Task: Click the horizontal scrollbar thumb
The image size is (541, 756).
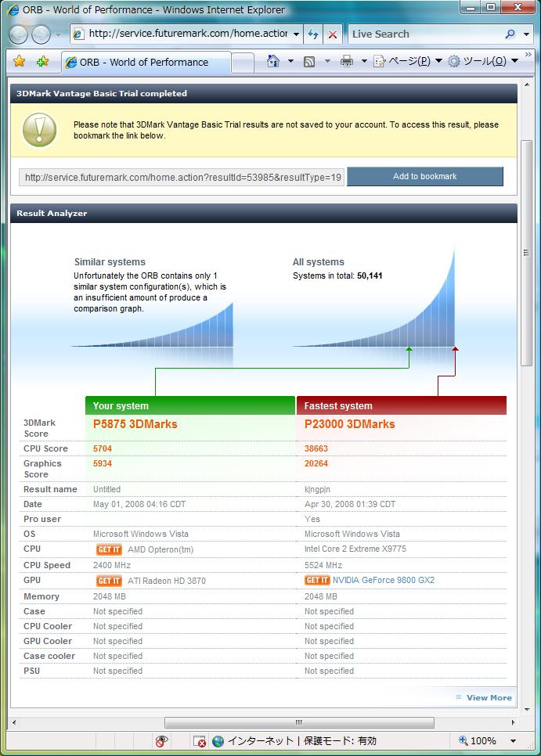Action: point(299,722)
